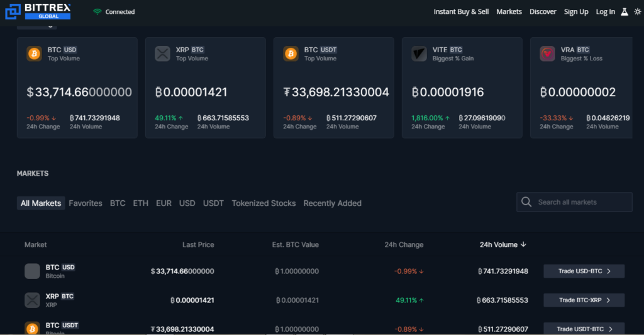This screenshot has height=335, width=644.
Task: Sort by Est. BTC Value header
Action: [x=296, y=244]
